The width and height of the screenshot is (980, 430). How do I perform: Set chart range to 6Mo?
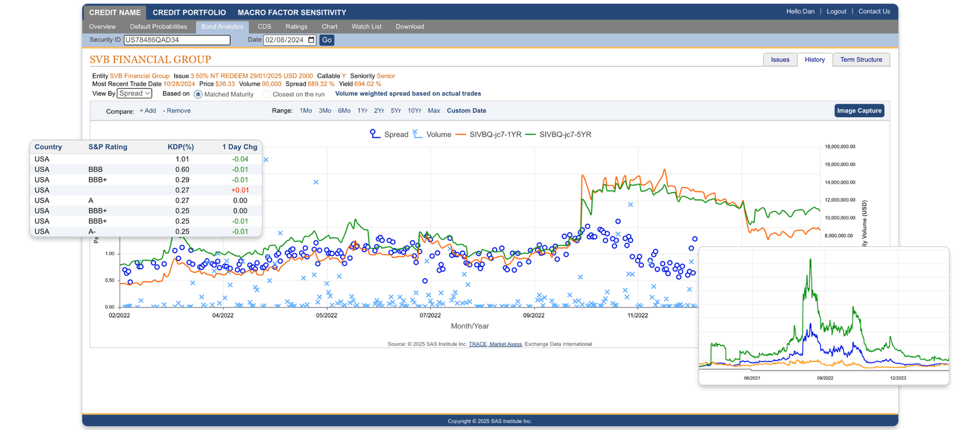(344, 111)
